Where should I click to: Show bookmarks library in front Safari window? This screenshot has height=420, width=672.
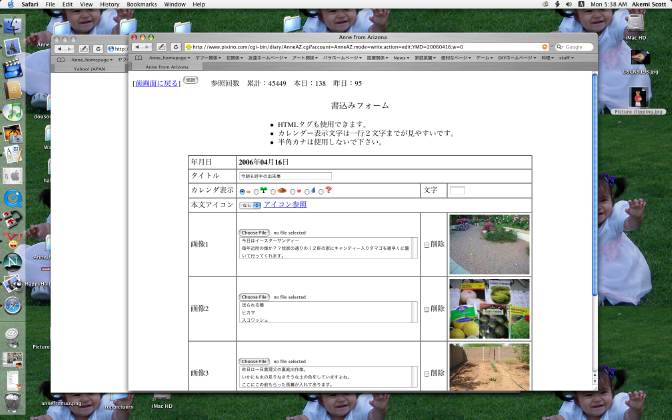[x=138, y=57]
